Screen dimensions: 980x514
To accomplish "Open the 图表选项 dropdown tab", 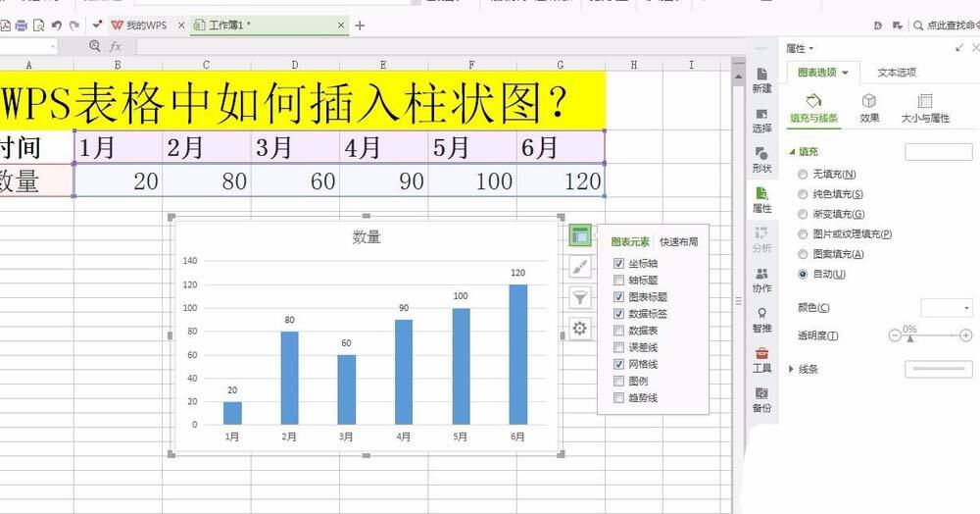I will click(822, 73).
